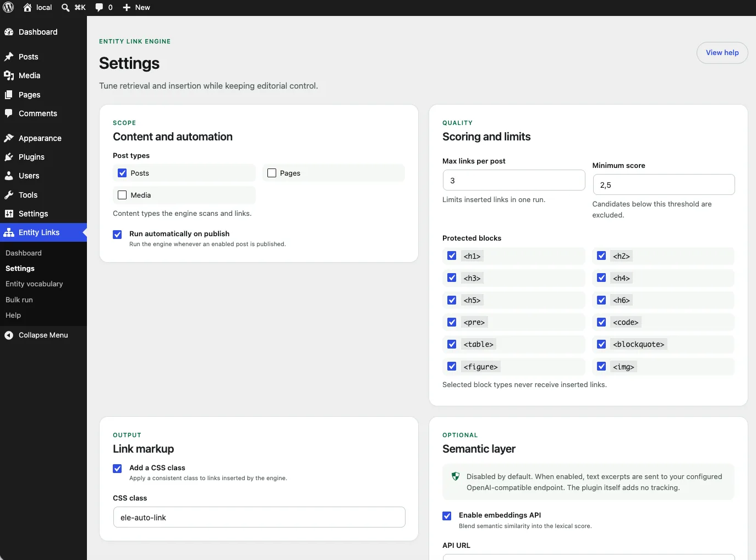The height and width of the screenshot is (560, 756).
Task: Open the Settings item in main sidebar
Action: [x=43, y=214]
